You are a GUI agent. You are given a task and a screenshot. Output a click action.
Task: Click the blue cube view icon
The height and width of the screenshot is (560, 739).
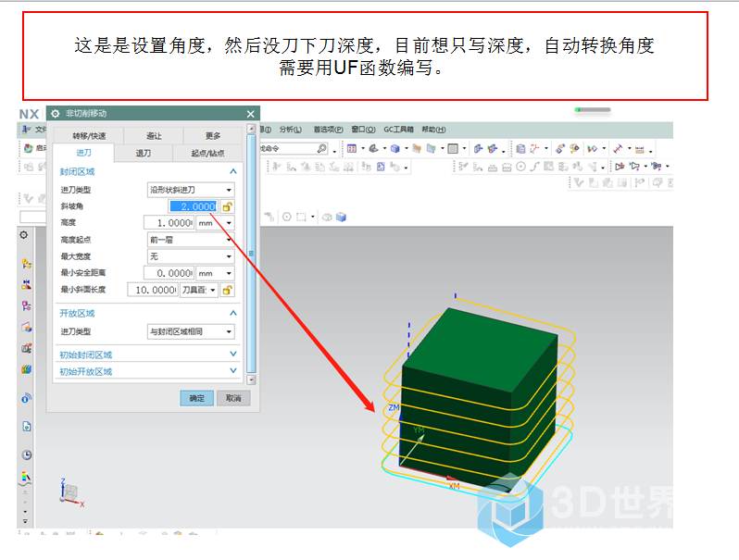[x=341, y=217]
